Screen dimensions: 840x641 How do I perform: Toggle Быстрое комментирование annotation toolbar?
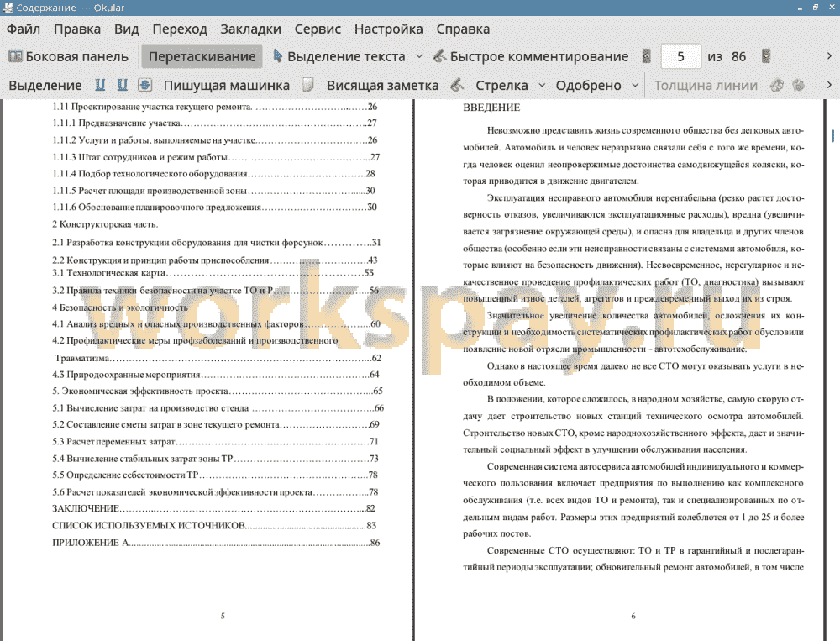(x=531, y=56)
